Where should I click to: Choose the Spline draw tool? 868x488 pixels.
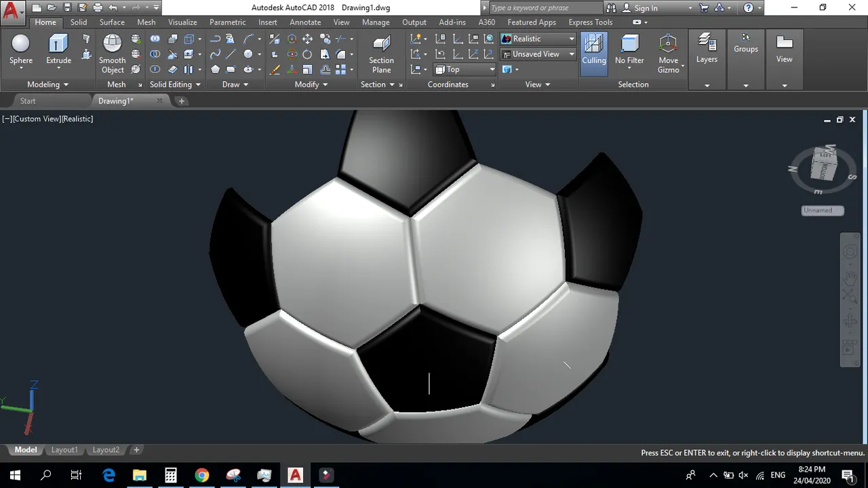tap(215, 54)
